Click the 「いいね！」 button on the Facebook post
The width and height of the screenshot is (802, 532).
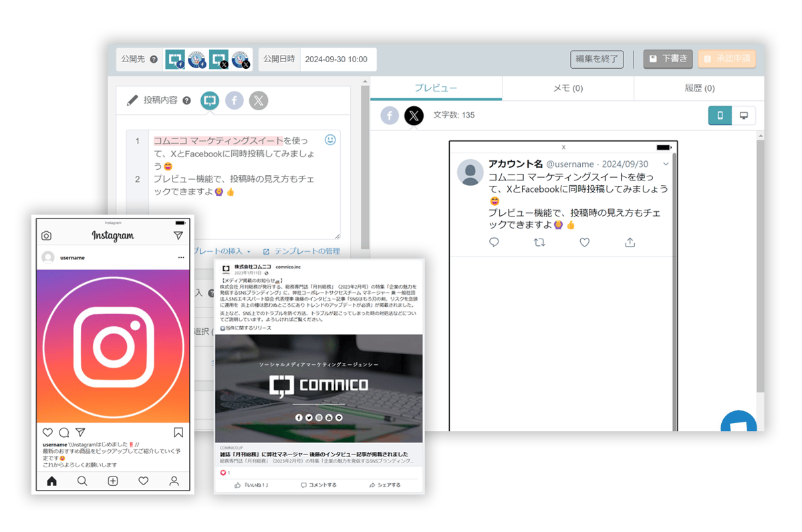tap(251, 485)
